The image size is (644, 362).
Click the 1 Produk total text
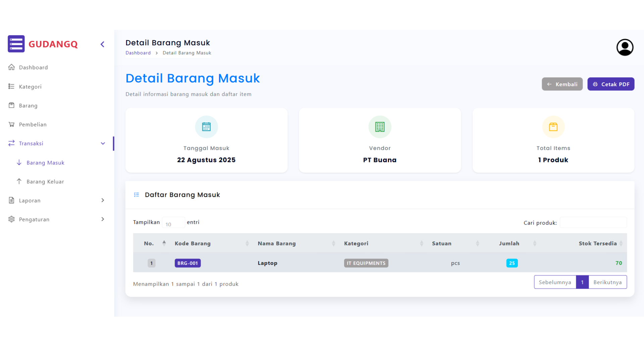(553, 160)
